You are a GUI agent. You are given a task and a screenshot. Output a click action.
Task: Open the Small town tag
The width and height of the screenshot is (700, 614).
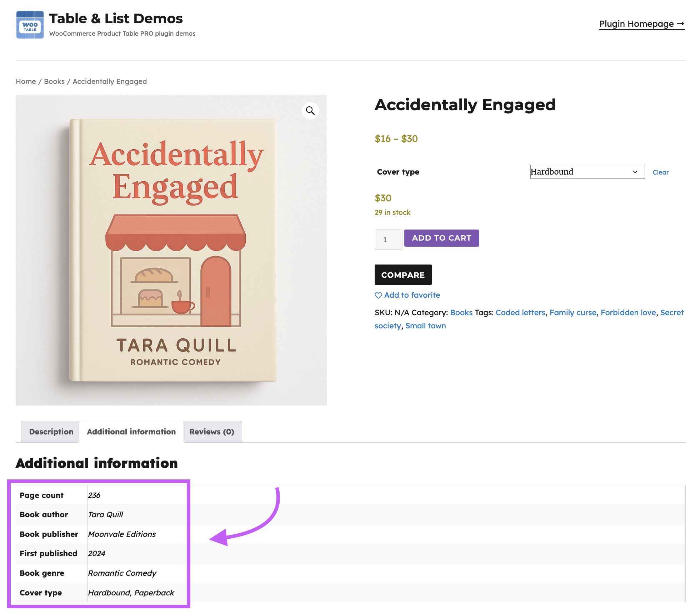tap(425, 326)
